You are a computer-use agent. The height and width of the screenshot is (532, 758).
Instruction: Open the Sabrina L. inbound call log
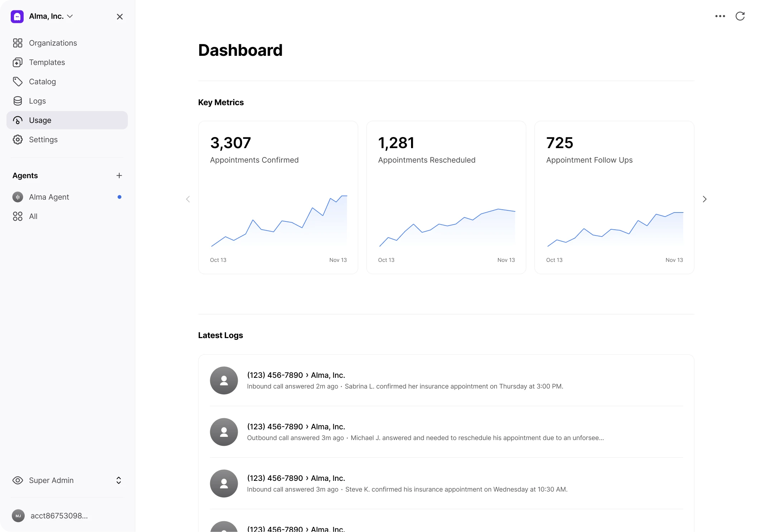(x=446, y=381)
